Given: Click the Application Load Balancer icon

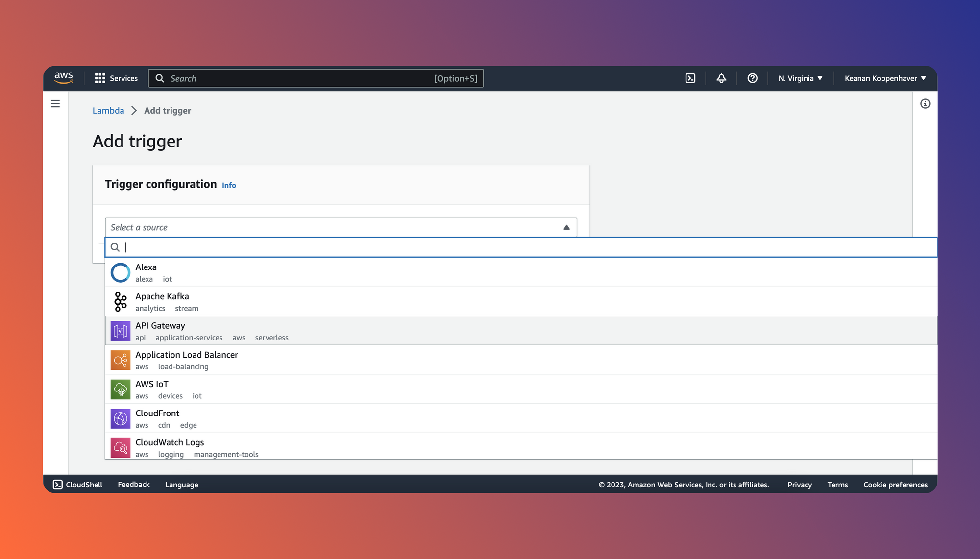Looking at the screenshot, I should 120,360.
